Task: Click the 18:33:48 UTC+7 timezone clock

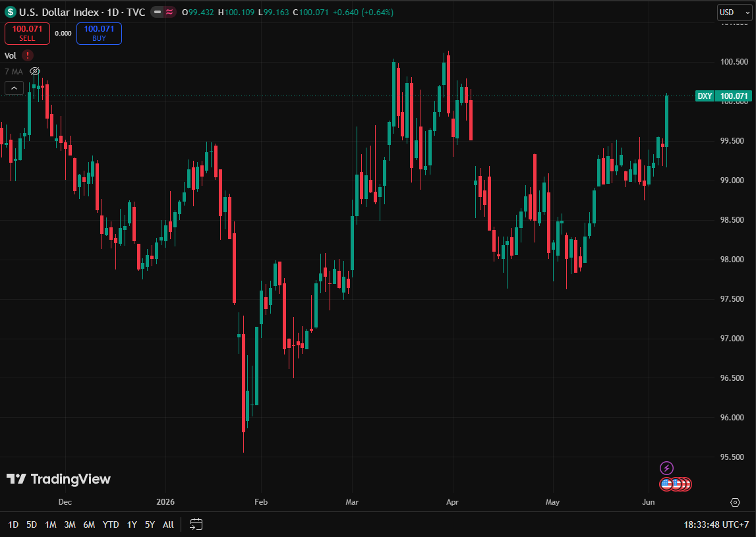Action: [x=716, y=524]
